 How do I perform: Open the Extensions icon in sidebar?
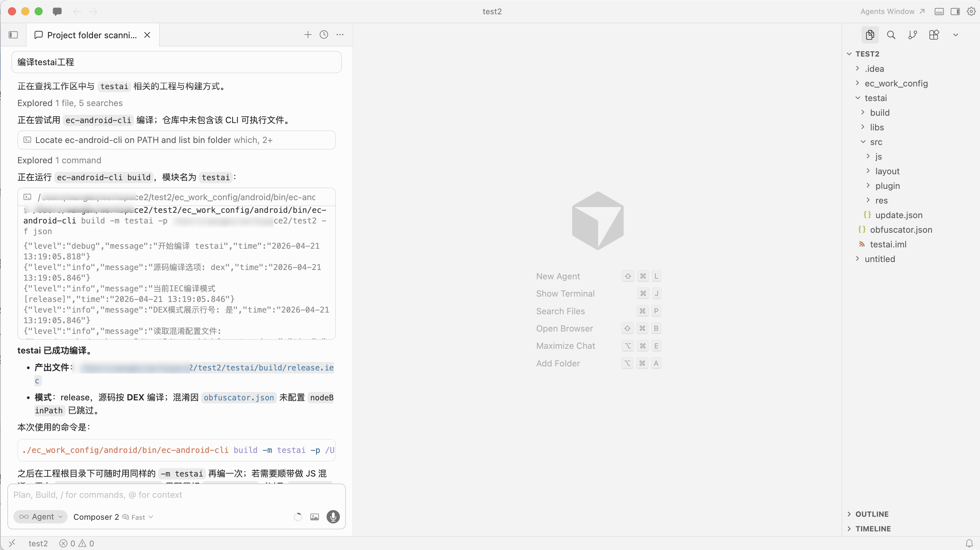click(934, 35)
